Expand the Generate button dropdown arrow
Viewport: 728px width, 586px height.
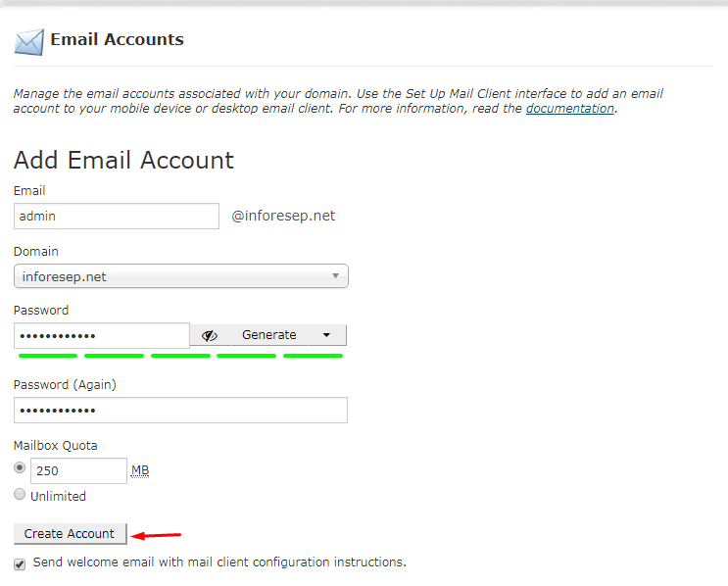point(326,335)
